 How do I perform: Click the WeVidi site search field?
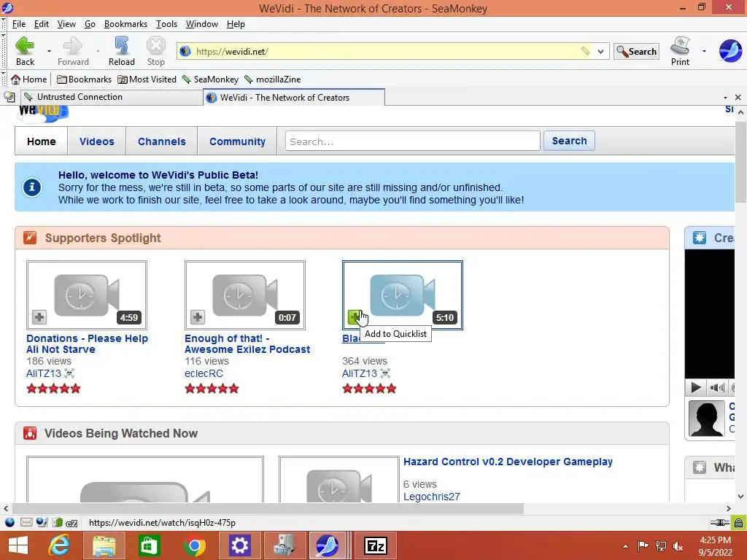point(413,141)
